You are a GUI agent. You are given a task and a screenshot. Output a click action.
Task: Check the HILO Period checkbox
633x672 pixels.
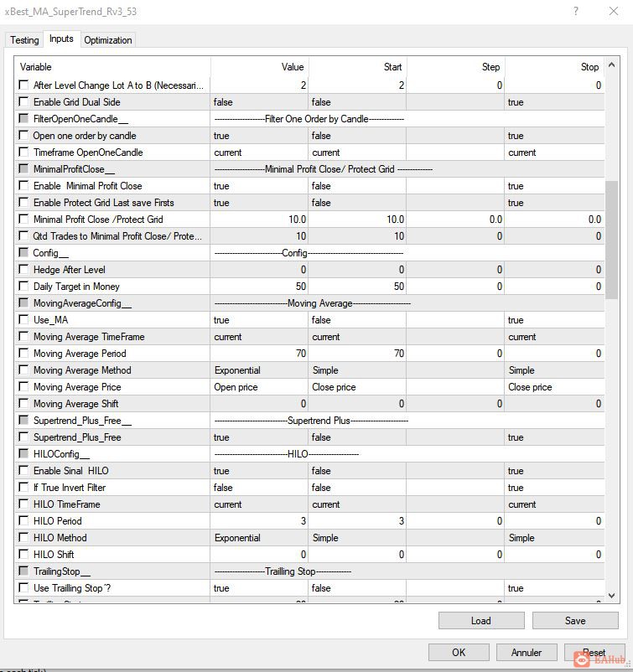[x=23, y=520]
